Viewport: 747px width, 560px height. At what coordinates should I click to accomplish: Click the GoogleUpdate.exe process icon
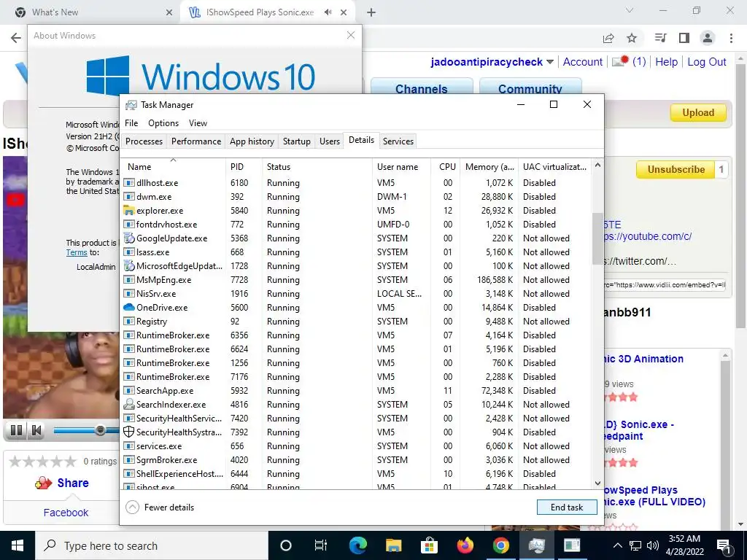tap(128, 238)
